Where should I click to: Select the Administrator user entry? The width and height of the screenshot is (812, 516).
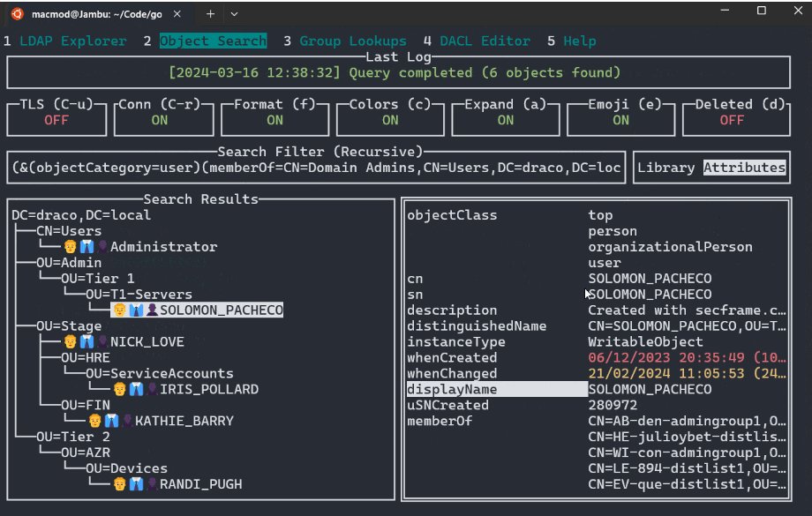click(163, 247)
